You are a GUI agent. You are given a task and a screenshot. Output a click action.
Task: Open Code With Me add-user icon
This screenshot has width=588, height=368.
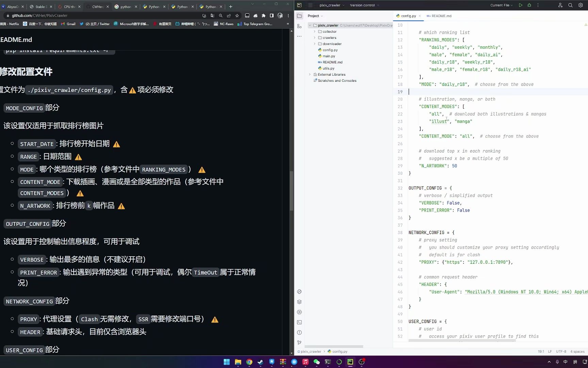pyautogui.click(x=560, y=5)
